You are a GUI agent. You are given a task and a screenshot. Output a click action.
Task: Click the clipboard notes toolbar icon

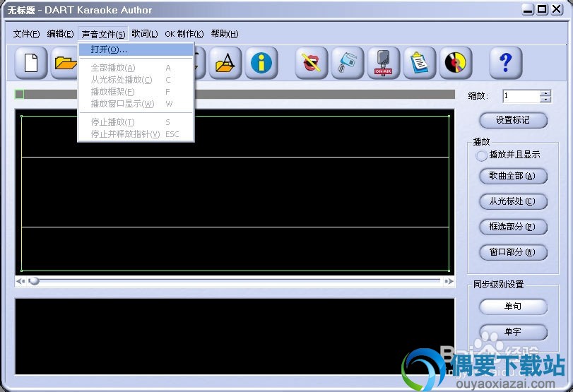pos(420,62)
